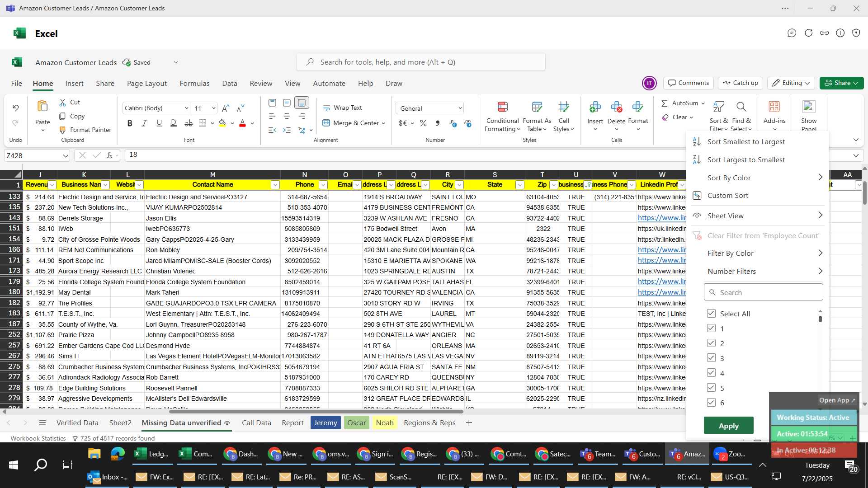868x488 pixels.
Task: Click the horizontal sheet scrollbar
Action: tap(316, 412)
